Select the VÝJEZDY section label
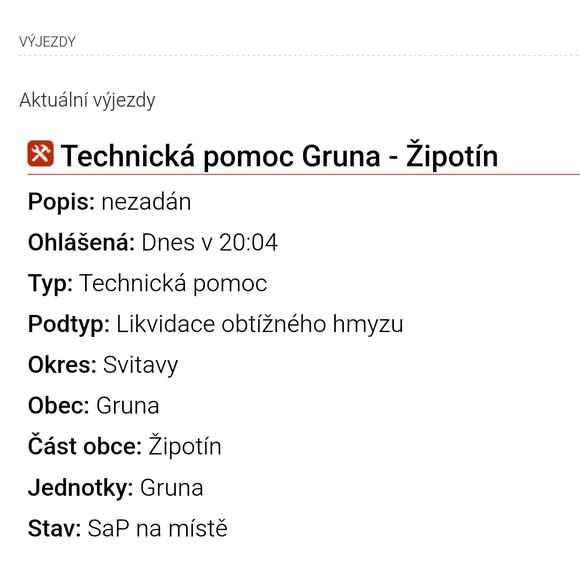580x580 pixels. click(47, 42)
